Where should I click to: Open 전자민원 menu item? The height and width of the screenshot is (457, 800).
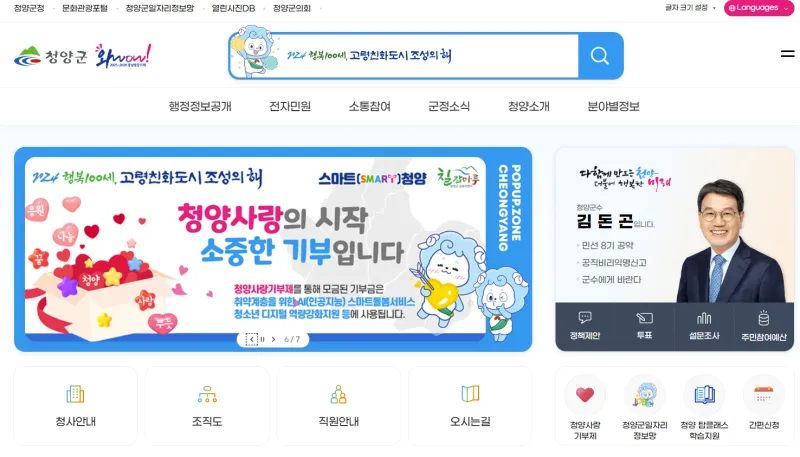click(290, 106)
